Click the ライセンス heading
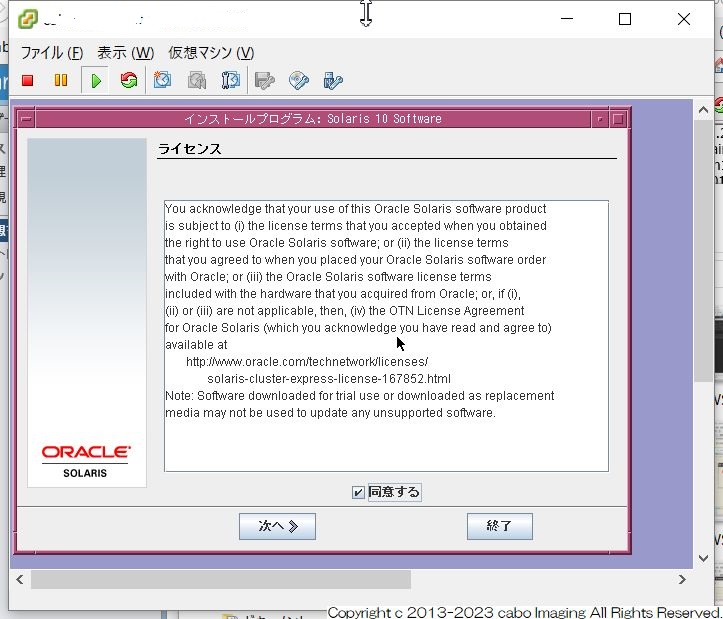The image size is (723, 619). point(190,149)
